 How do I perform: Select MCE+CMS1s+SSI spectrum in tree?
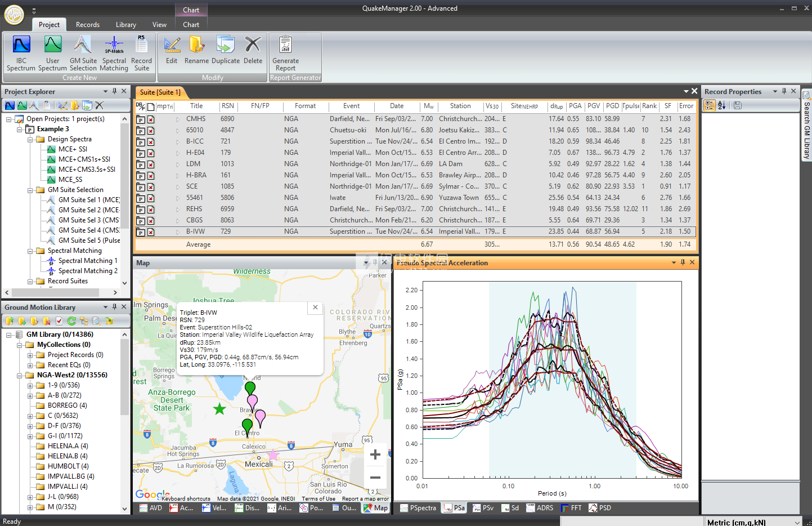(x=84, y=159)
